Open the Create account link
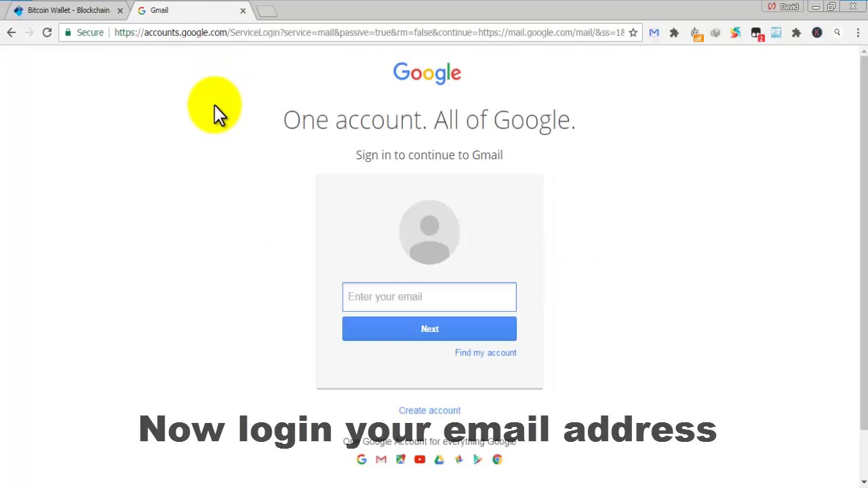The height and width of the screenshot is (488, 868). point(430,410)
